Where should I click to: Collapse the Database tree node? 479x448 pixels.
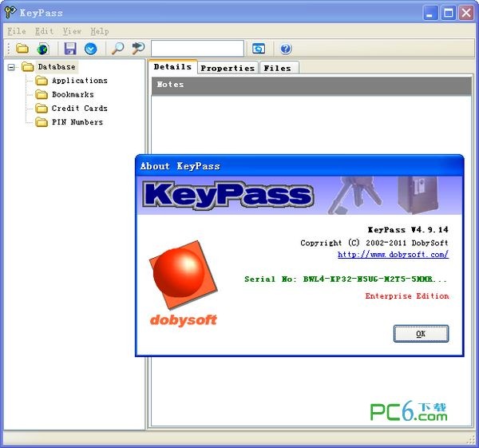(x=11, y=67)
